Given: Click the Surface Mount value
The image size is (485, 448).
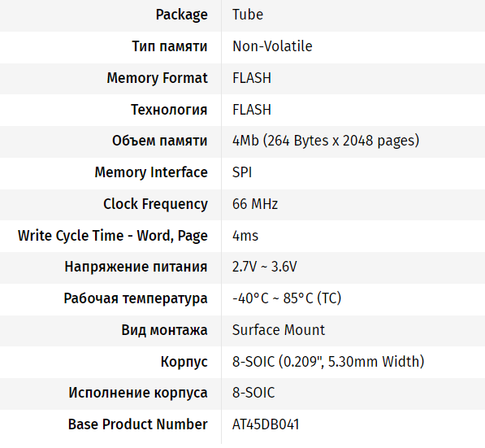Looking at the screenshot, I should (x=279, y=330).
